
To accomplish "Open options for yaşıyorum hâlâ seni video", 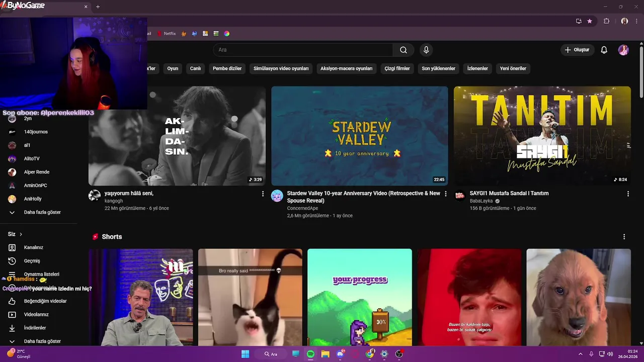I will 263,194.
